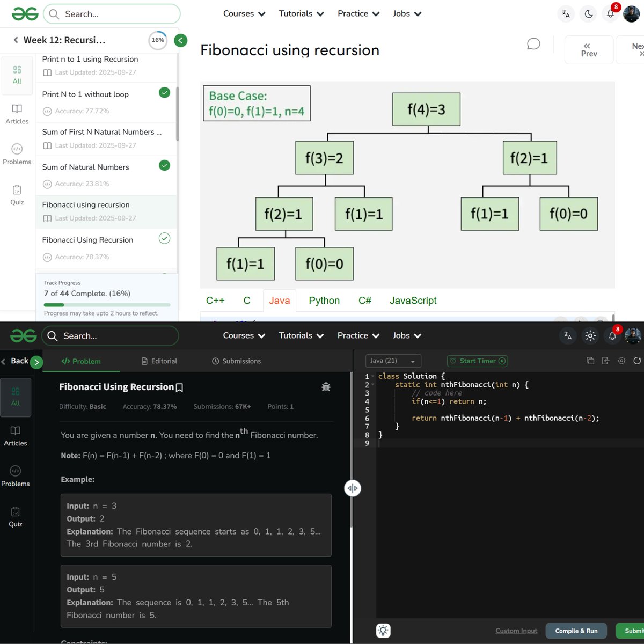
Task: Copy code from the editor toolbar
Action: pos(590,361)
